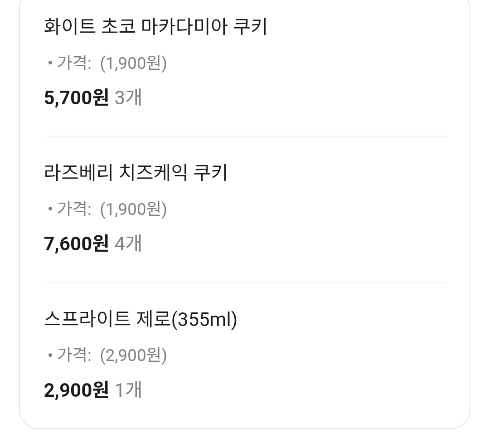Click divider line below 7,600원 row
489x448 pixels.
[x=245, y=282]
